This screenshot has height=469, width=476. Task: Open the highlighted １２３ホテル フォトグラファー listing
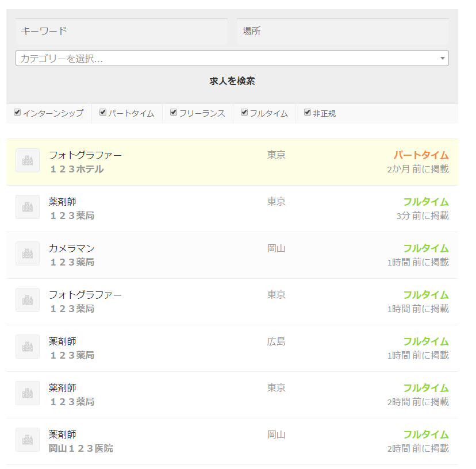[x=232, y=162]
